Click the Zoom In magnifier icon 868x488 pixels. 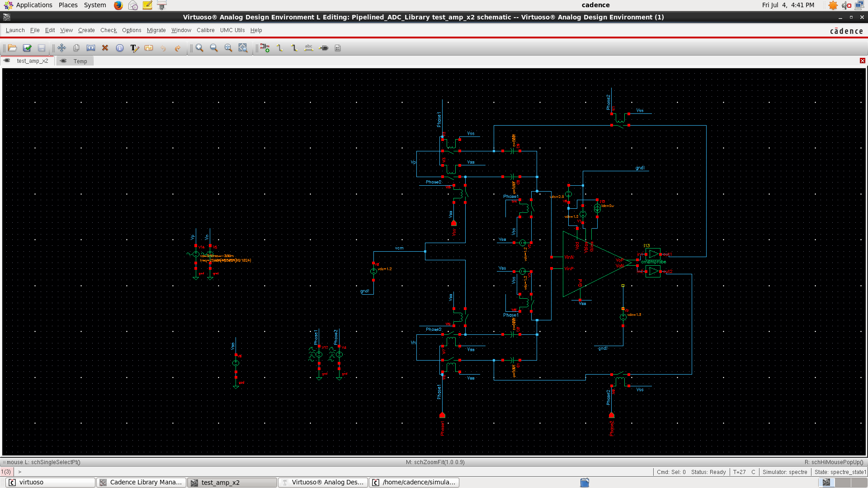click(x=199, y=48)
